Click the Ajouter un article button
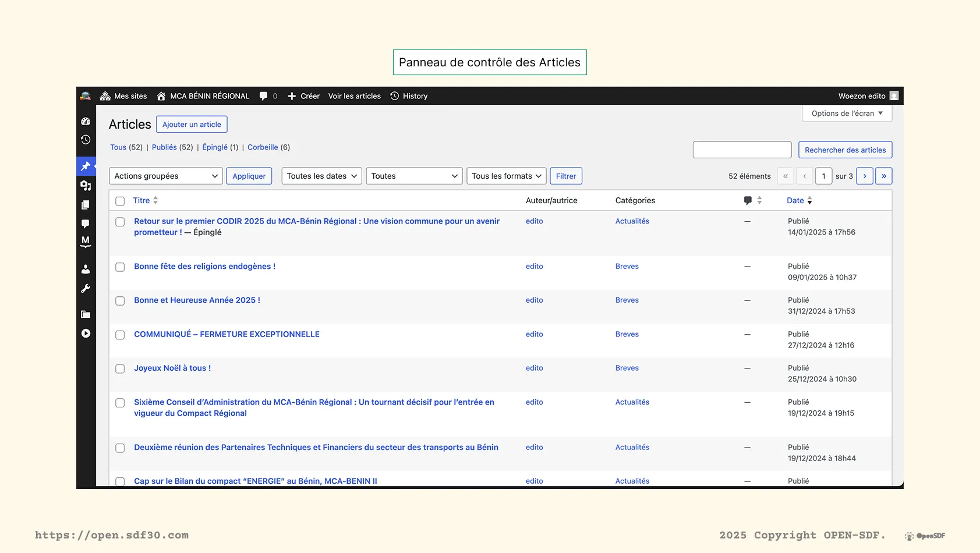The image size is (980, 553). [192, 124]
